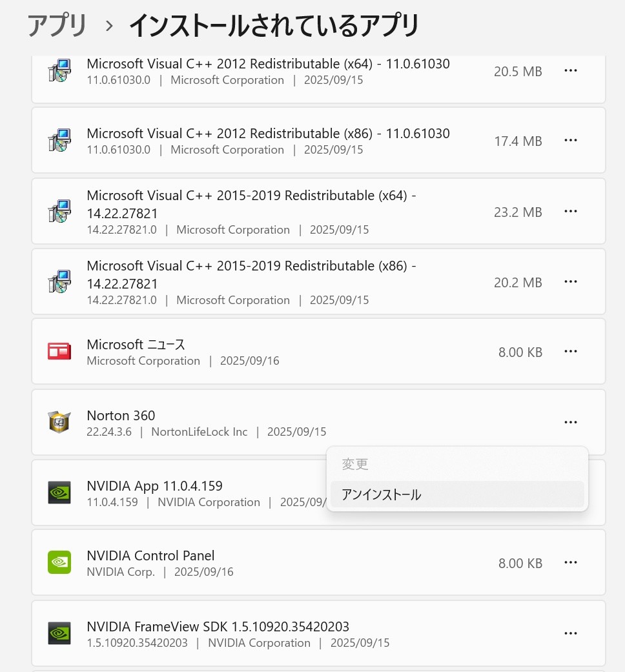Click the NVIDIA App 11.0.4.159 icon
This screenshot has height=672, width=625.
59,493
